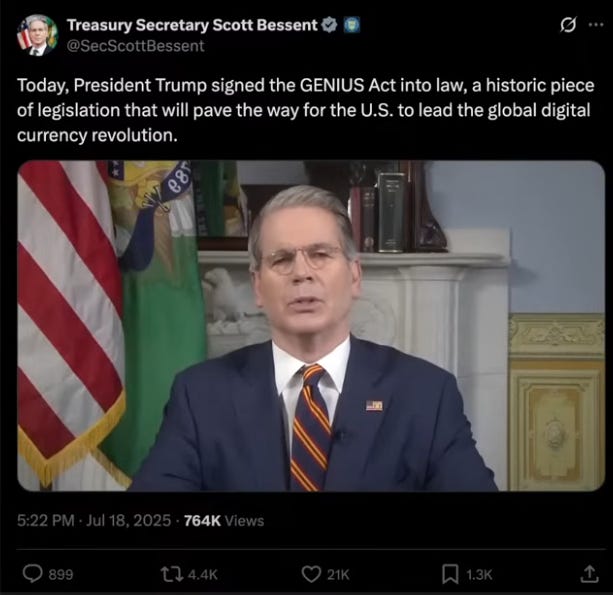
Task: Open Treasury Secretary Scott Bessent display name
Action: pyautogui.click(x=192, y=25)
